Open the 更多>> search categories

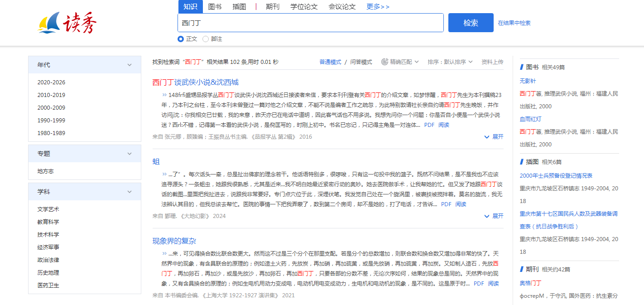pos(378,6)
